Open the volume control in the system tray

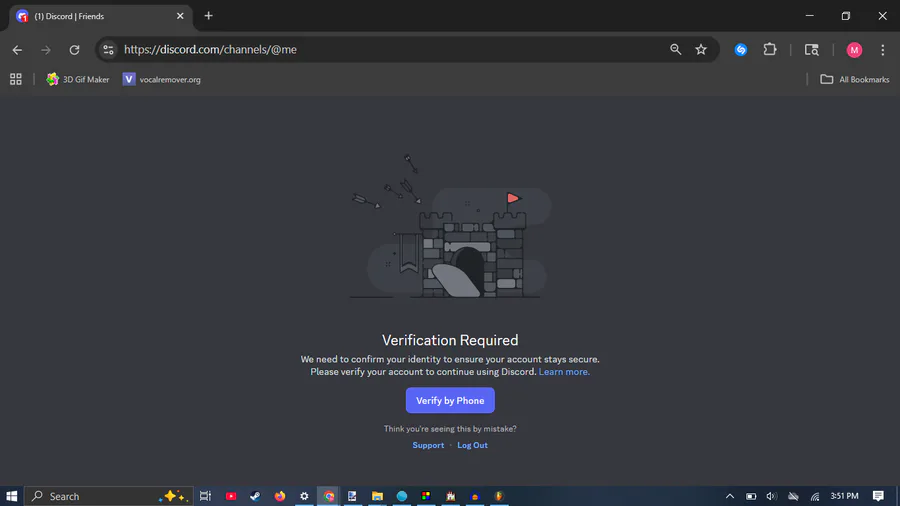click(771, 496)
